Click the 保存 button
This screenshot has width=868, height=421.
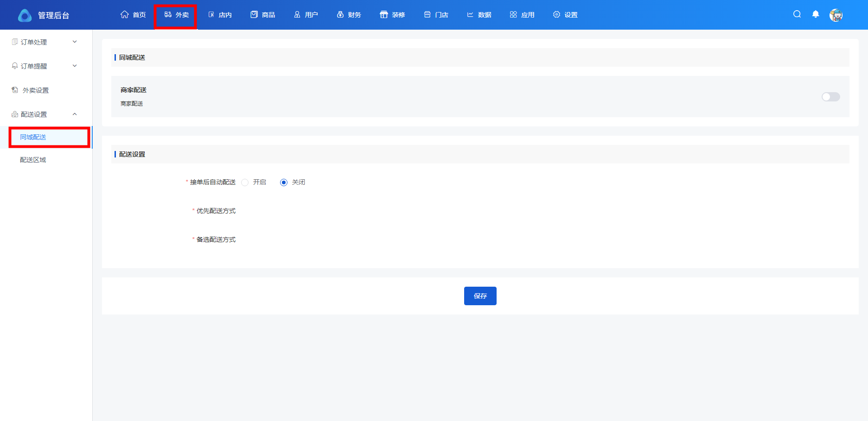tap(480, 296)
